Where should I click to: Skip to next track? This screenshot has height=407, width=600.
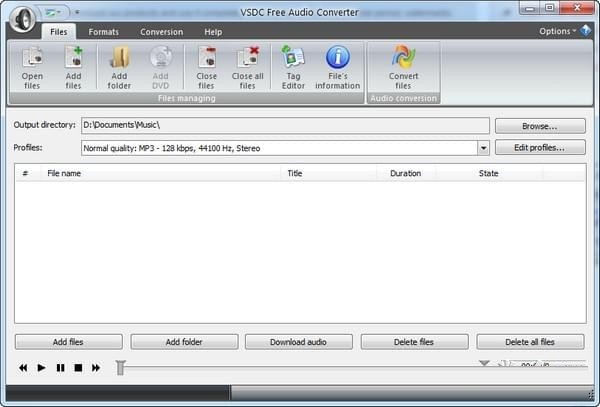[96, 368]
